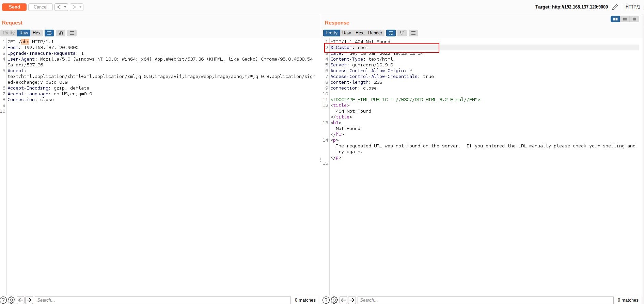This screenshot has height=304, width=644.
Task: Click the Cancel button
Action: tap(41, 7)
